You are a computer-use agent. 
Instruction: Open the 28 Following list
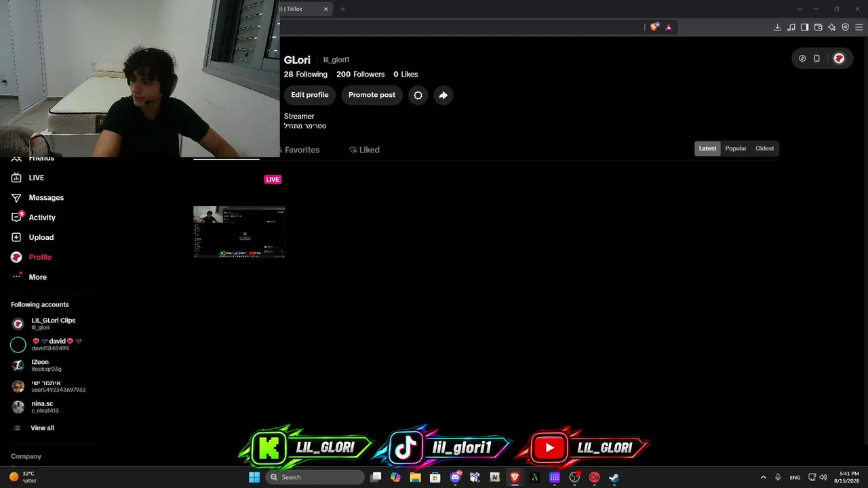coord(305,75)
